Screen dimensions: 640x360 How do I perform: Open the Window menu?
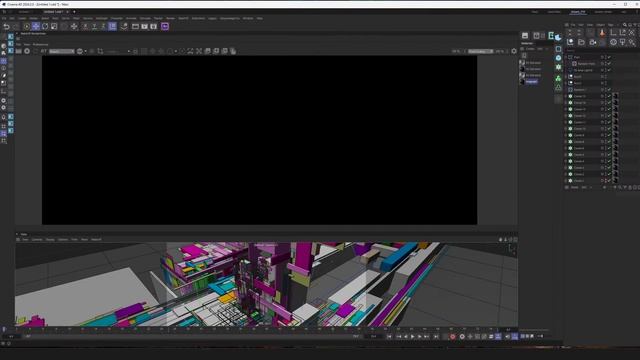click(x=248, y=18)
